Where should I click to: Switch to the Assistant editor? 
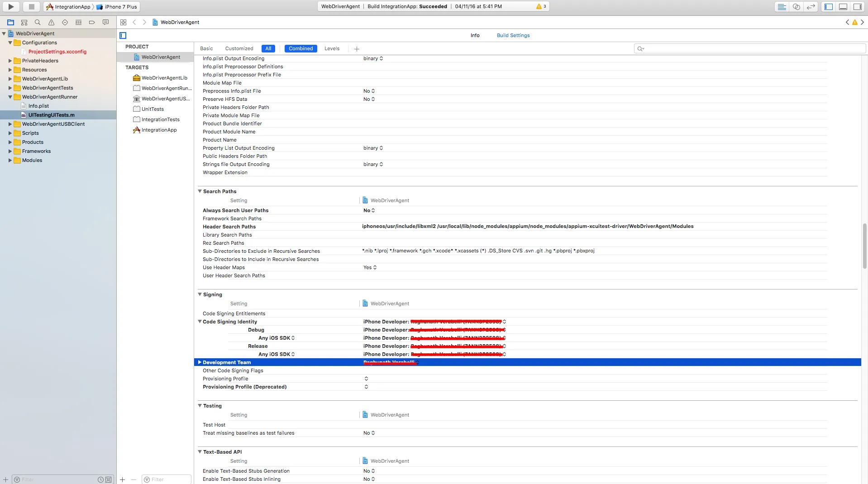796,7
